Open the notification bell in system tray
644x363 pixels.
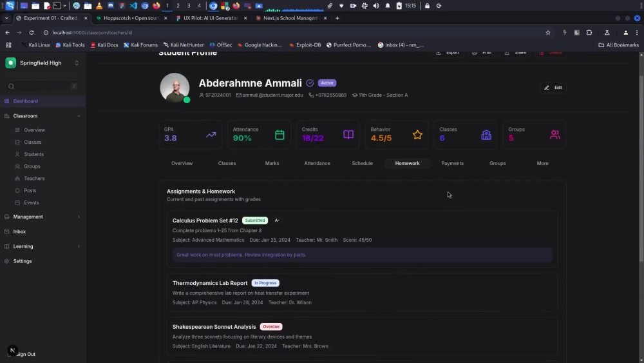(388, 6)
